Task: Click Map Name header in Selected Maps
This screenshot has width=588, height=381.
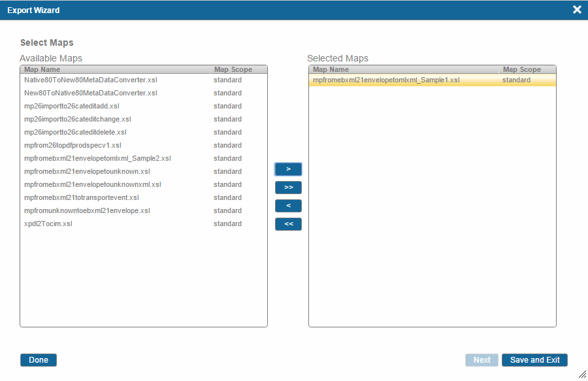Action: pyautogui.click(x=404, y=69)
